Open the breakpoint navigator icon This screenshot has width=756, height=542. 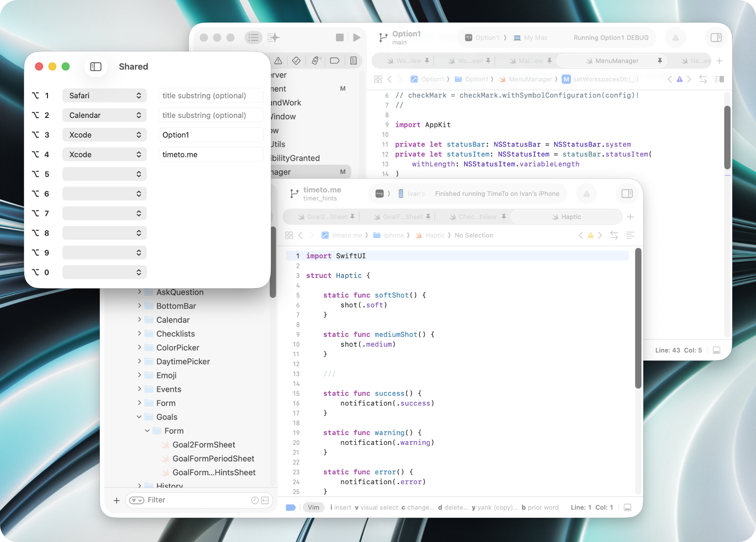(335, 61)
